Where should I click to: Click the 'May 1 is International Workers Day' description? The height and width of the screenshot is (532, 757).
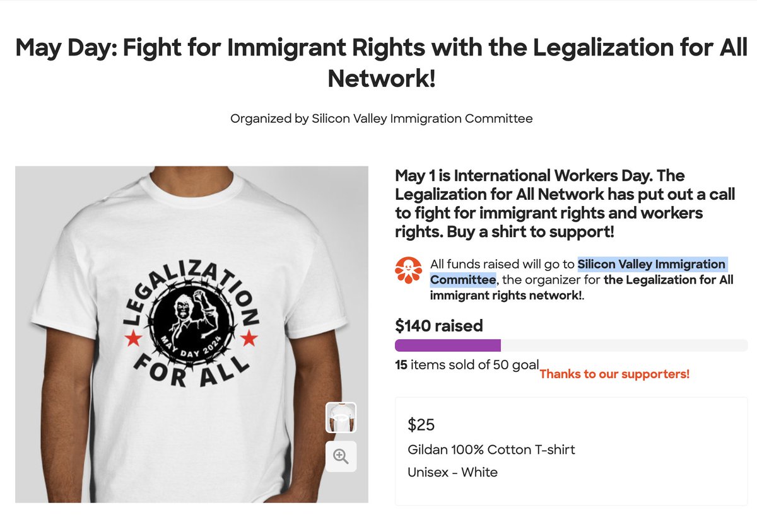(565, 203)
